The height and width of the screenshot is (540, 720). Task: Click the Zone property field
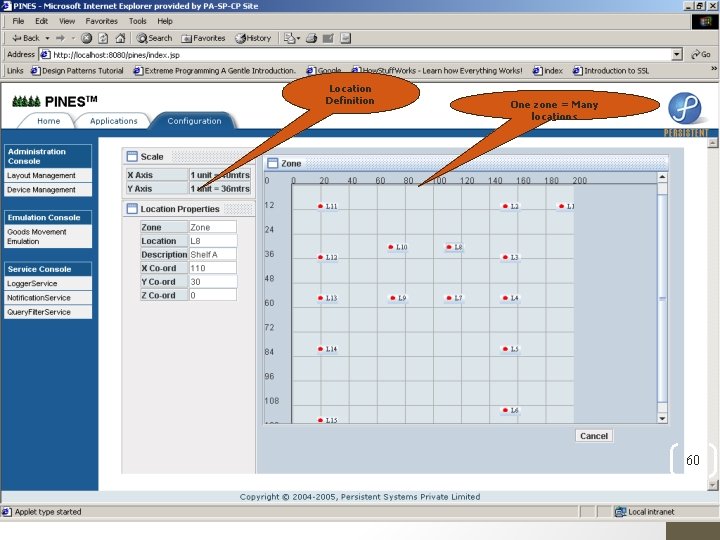pyautogui.click(x=213, y=227)
